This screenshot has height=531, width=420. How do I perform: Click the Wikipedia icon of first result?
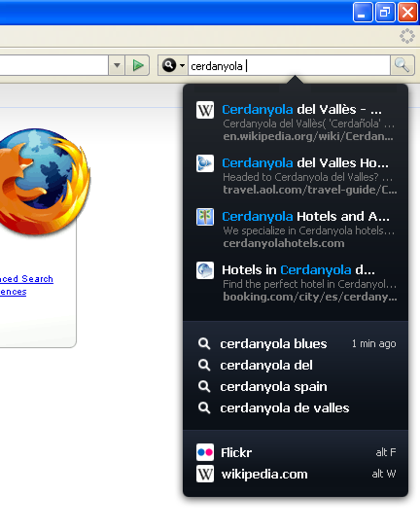pyautogui.click(x=205, y=110)
